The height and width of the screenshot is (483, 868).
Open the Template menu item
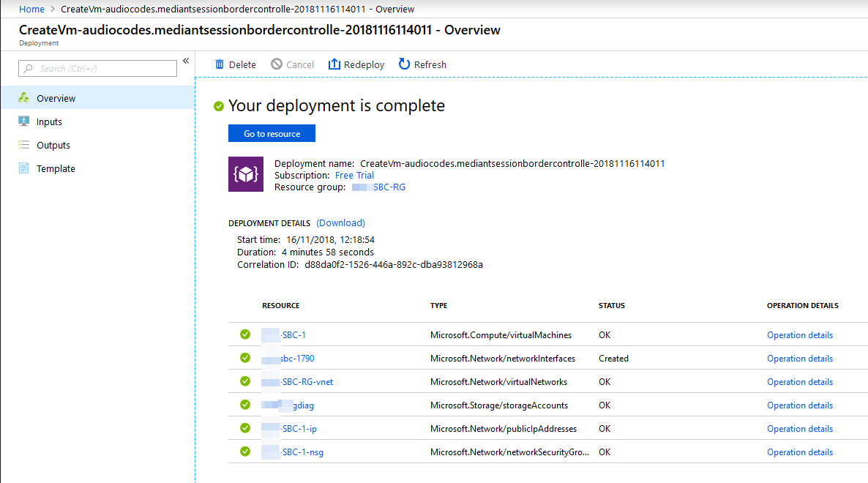click(x=97, y=168)
